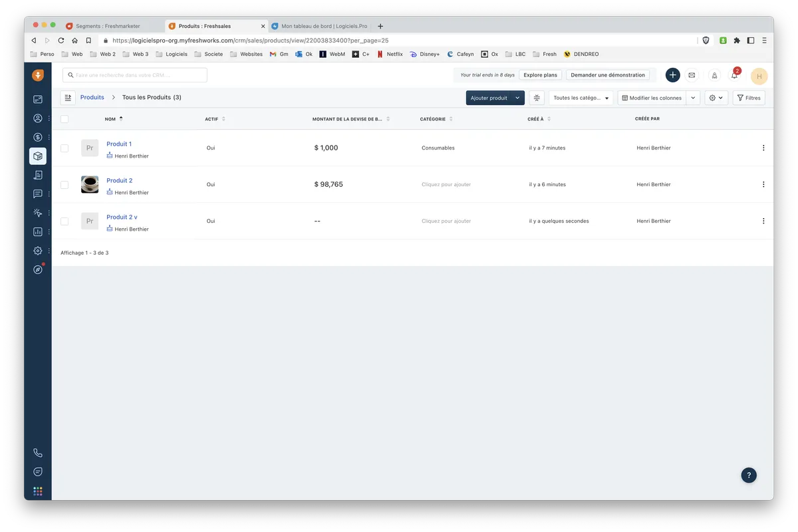
Task: Open the Netflix bookmark
Action: pyautogui.click(x=390, y=54)
